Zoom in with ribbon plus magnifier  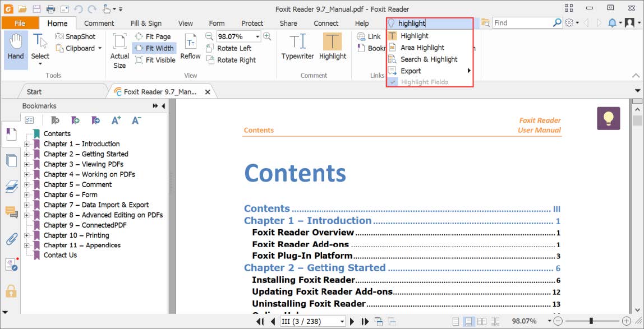[x=267, y=36]
